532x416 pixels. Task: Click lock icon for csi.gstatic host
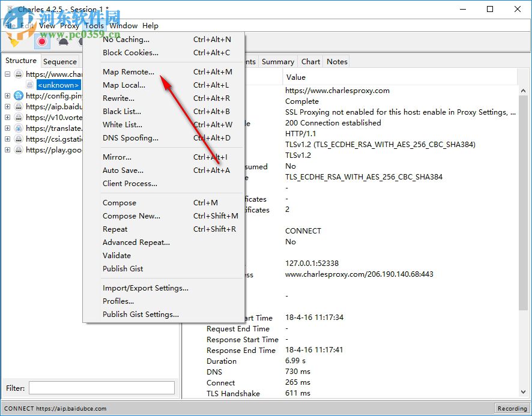(x=19, y=139)
